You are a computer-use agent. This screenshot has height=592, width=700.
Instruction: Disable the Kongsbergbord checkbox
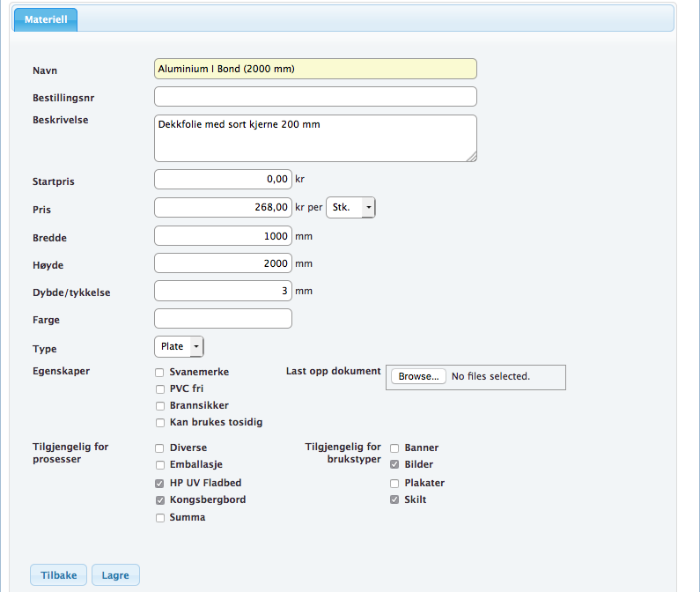(x=160, y=499)
